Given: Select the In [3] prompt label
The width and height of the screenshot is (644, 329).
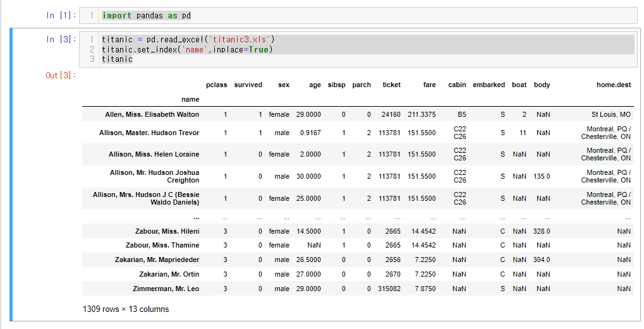Looking at the screenshot, I should click(61, 39).
